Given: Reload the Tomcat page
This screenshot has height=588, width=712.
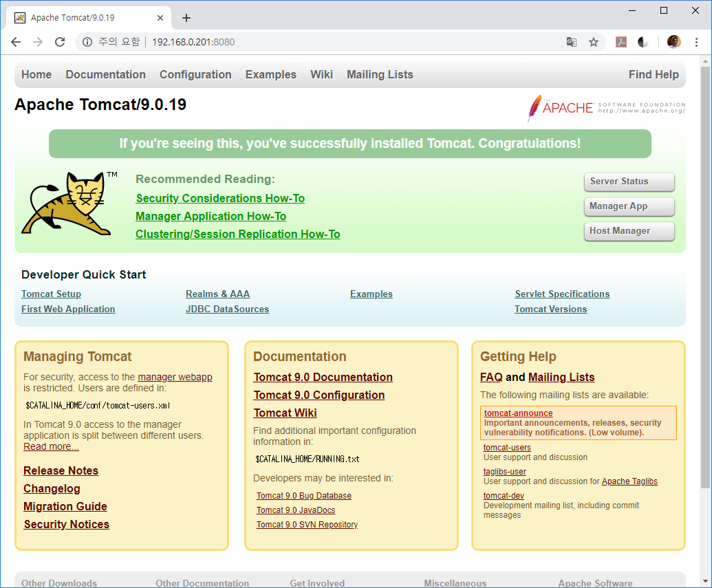Looking at the screenshot, I should point(60,42).
